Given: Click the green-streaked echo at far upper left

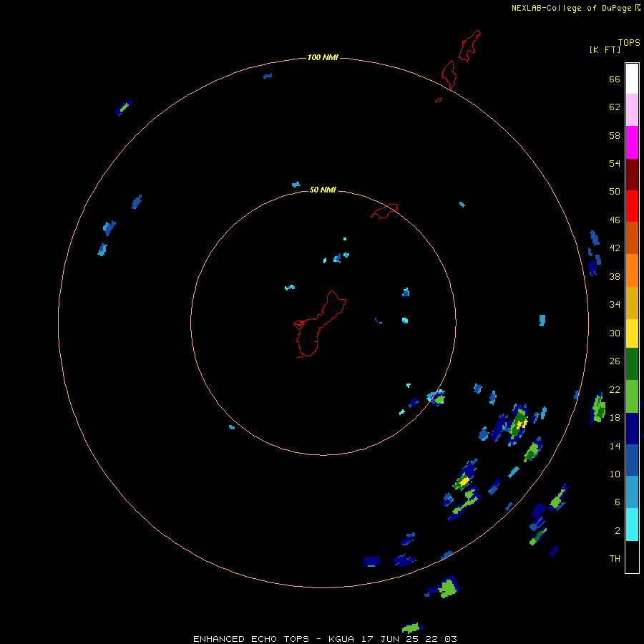Looking at the screenshot, I should coord(124,108).
